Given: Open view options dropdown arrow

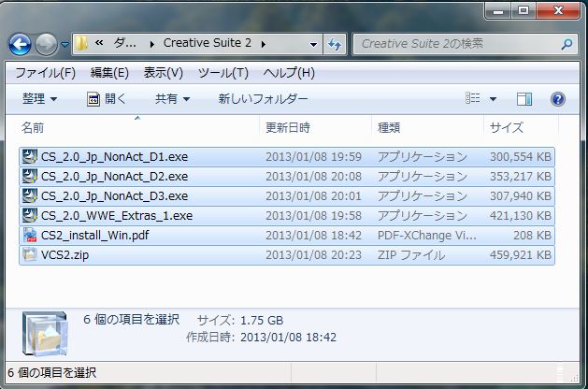Looking at the screenshot, I should (x=494, y=99).
